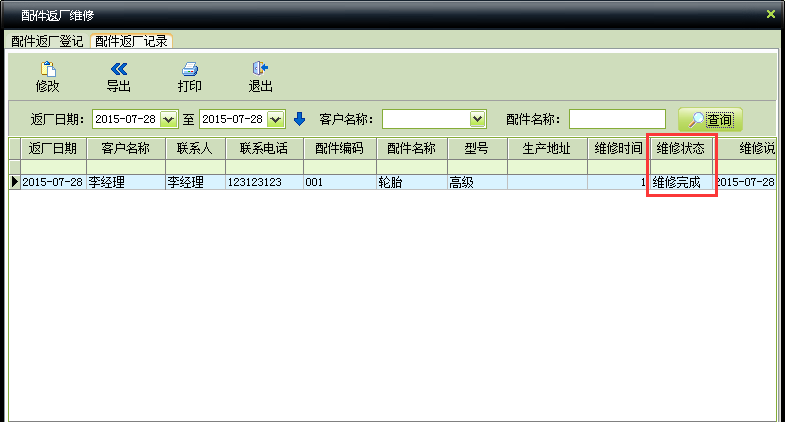Click the 查询 search button
Viewport: 785px width, 422px height.
pyautogui.click(x=710, y=119)
